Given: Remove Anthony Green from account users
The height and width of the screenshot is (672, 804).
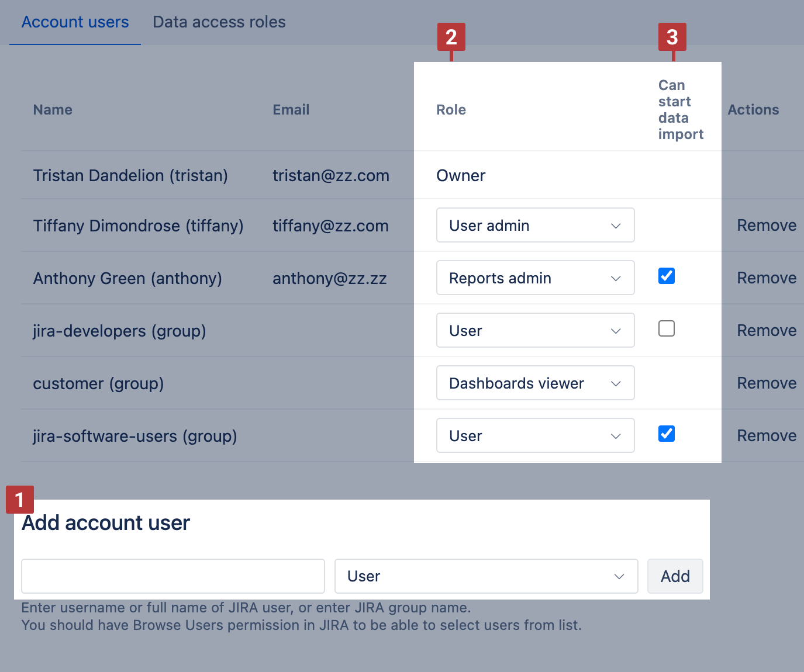Looking at the screenshot, I should pos(766,278).
